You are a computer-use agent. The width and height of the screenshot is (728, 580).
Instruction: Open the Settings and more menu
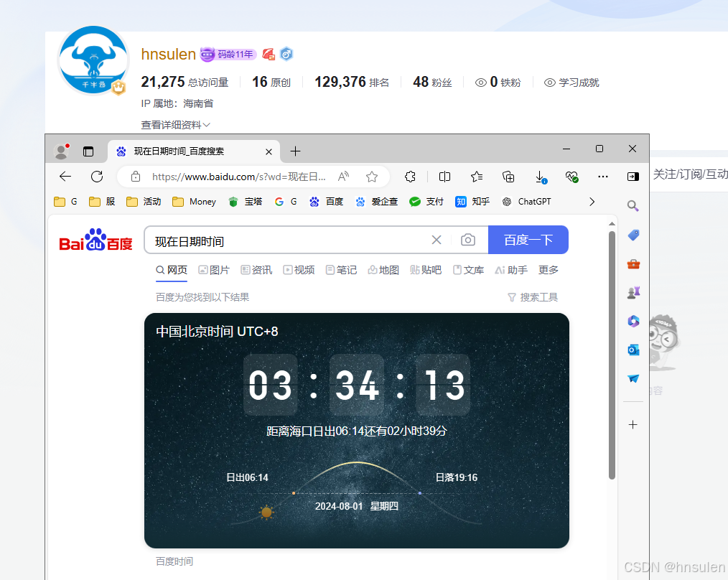(x=603, y=177)
